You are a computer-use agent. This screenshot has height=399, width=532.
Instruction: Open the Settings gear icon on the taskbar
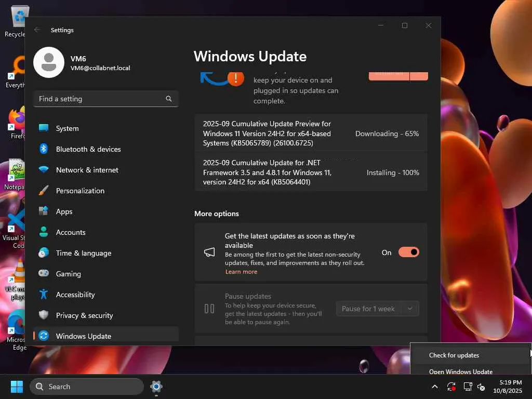[x=156, y=387]
